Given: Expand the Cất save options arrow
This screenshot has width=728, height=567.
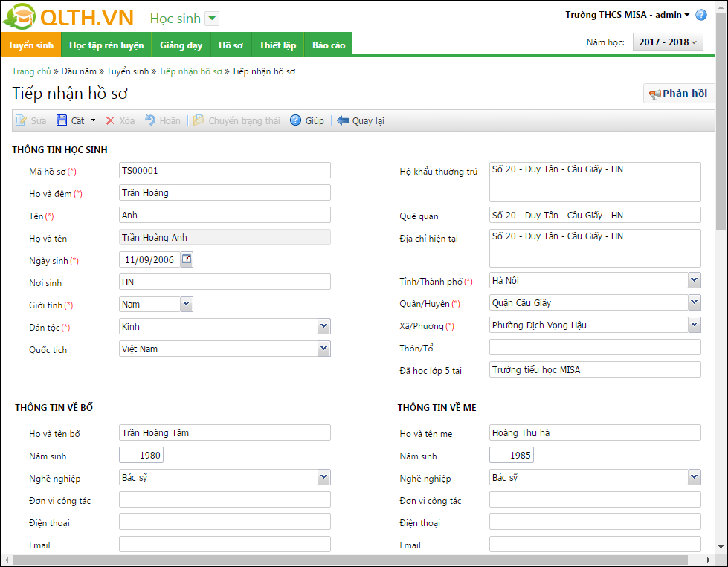Looking at the screenshot, I should [x=93, y=120].
